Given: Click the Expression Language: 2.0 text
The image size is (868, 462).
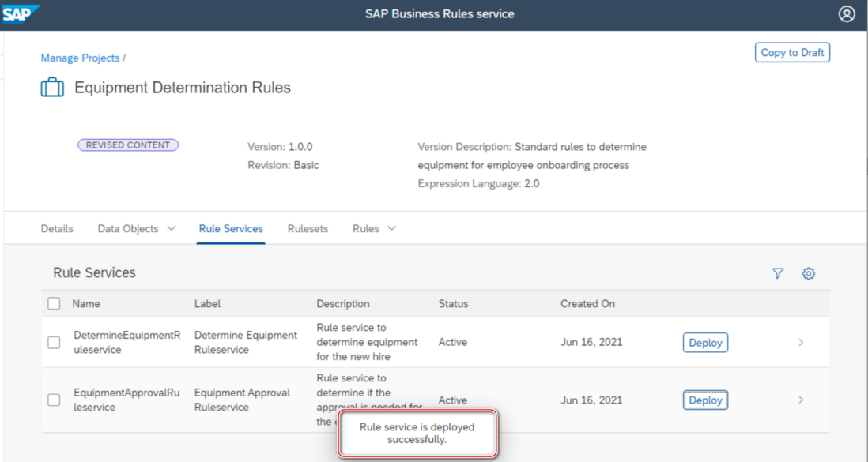Looking at the screenshot, I should [x=479, y=183].
